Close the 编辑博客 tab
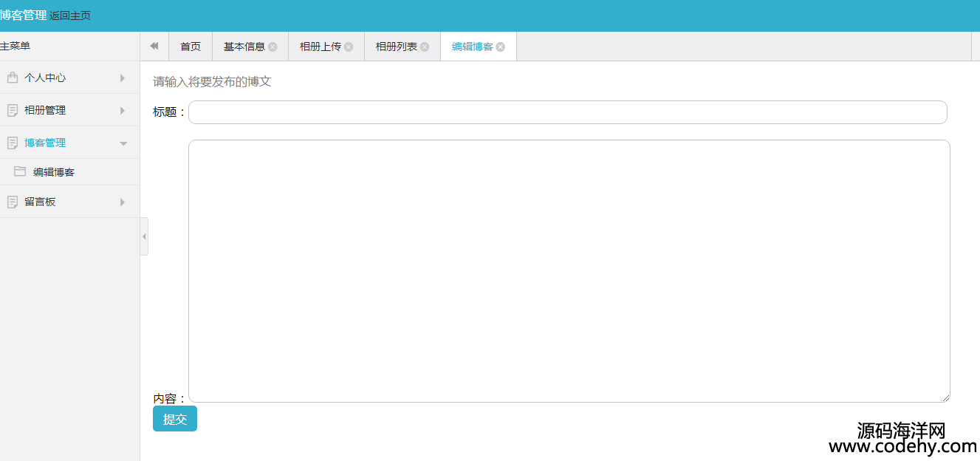This screenshot has width=980, height=461. point(501,47)
